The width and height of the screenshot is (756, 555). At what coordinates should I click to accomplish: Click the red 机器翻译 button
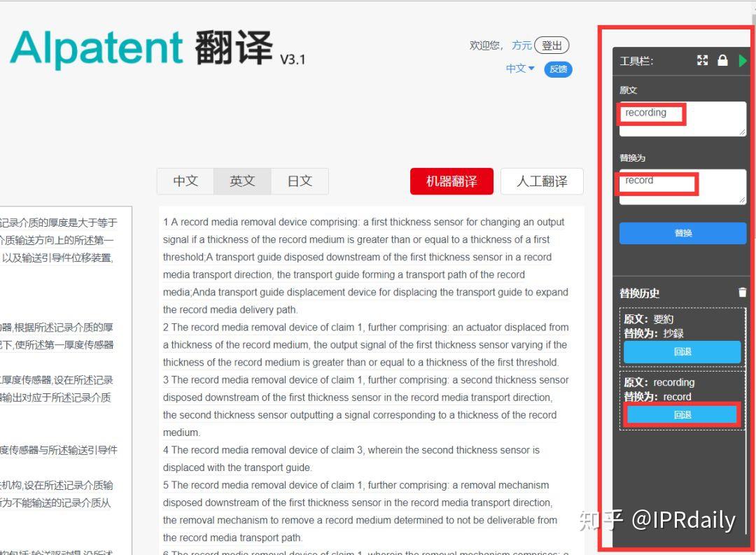tap(451, 181)
